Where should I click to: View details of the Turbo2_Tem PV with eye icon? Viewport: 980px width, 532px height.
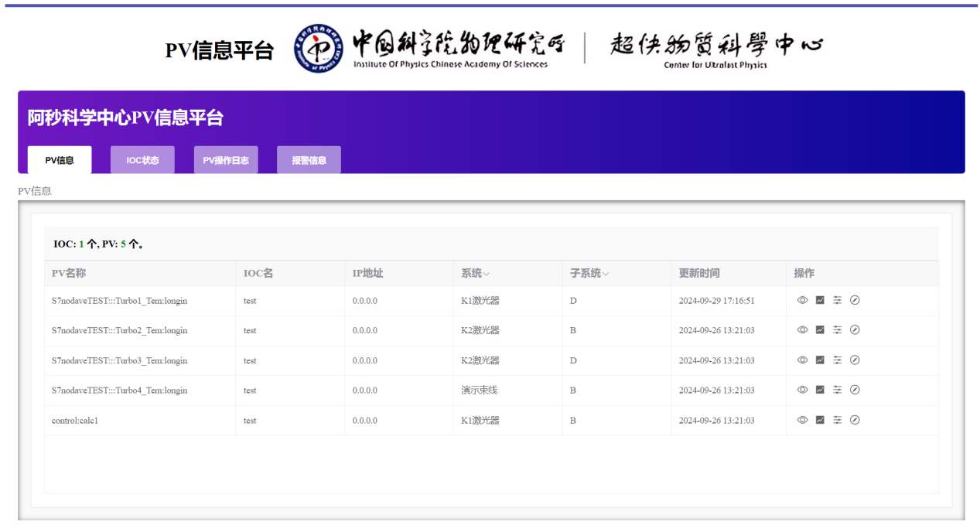(802, 329)
